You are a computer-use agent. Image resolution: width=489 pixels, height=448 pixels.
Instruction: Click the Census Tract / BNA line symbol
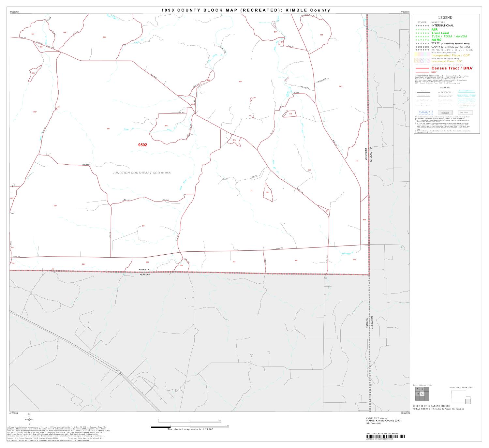tap(422, 68)
